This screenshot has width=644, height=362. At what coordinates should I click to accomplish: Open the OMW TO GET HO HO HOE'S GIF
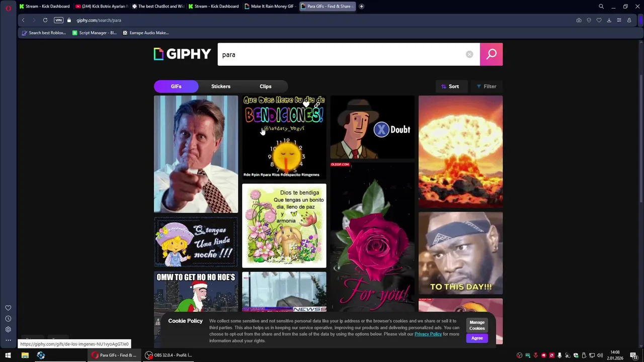tap(196, 293)
